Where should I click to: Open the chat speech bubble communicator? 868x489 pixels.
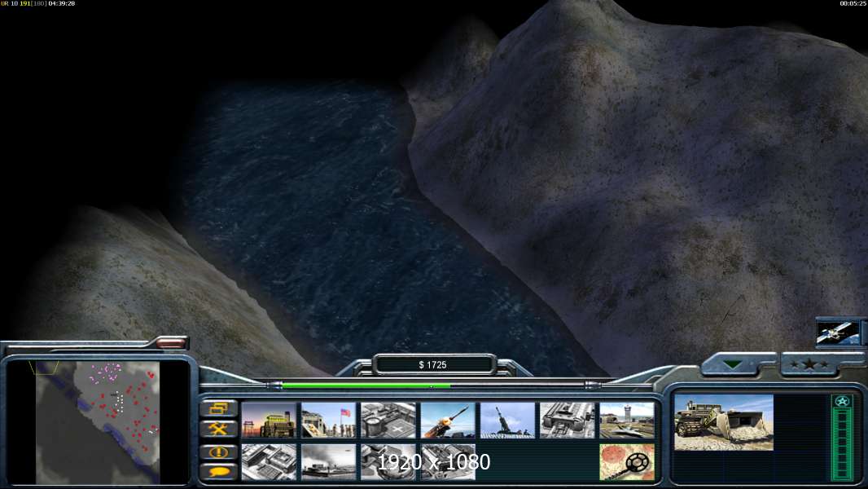pyautogui.click(x=219, y=472)
